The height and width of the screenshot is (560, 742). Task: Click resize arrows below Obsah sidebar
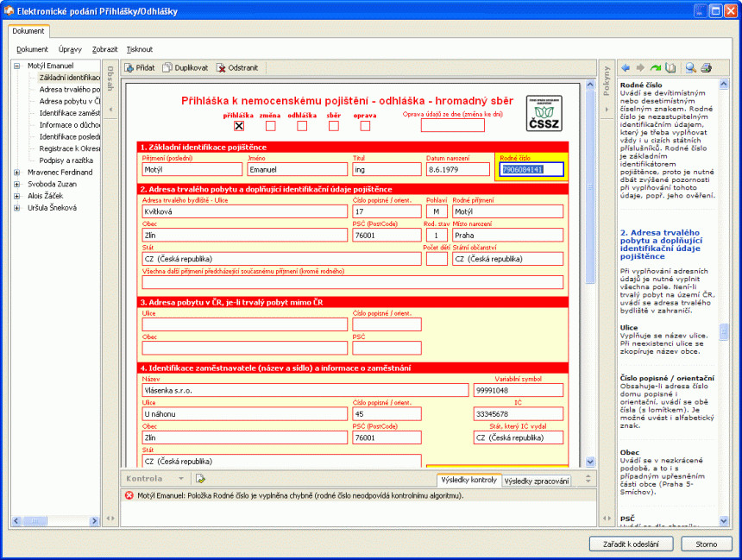110,519
